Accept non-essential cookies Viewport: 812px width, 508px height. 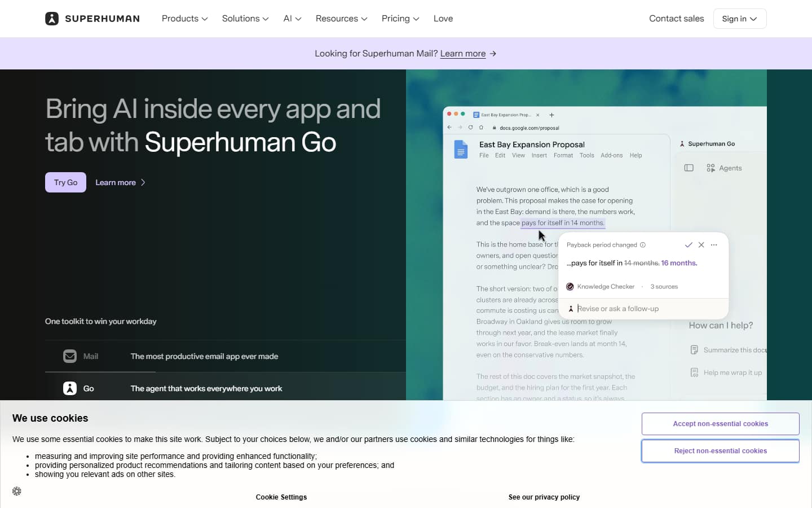point(720,424)
